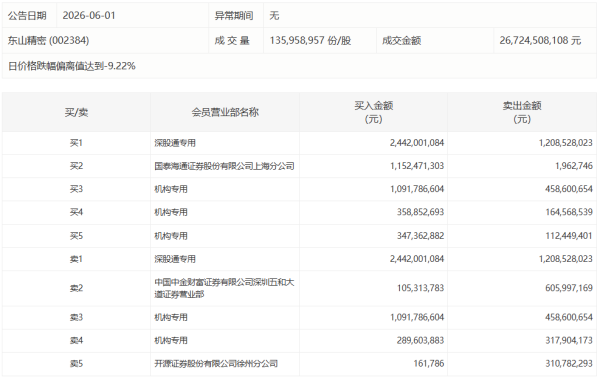Select the 买1 row label
Image resolution: width=600 pixels, height=386 pixels.
click(x=76, y=143)
